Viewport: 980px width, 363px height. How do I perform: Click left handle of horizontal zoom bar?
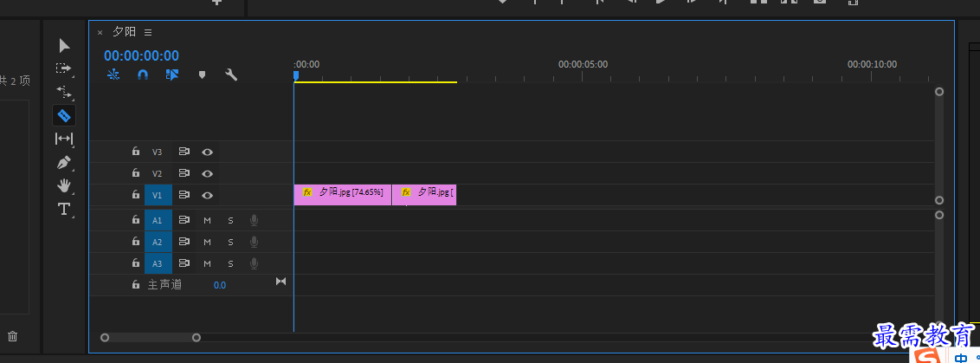105,337
